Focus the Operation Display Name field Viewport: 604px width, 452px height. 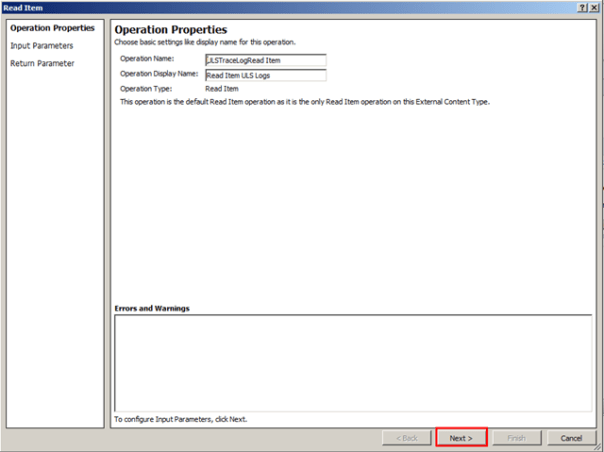click(264, 75)
